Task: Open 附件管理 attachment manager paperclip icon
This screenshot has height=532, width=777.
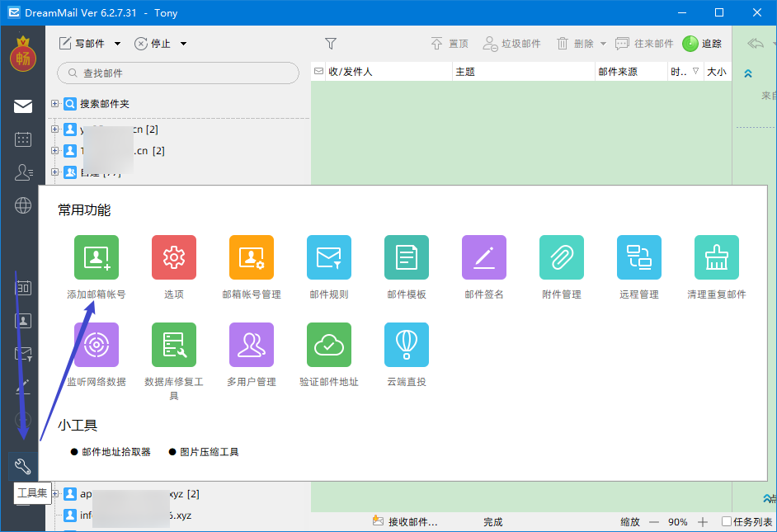Action: [562, 257]
